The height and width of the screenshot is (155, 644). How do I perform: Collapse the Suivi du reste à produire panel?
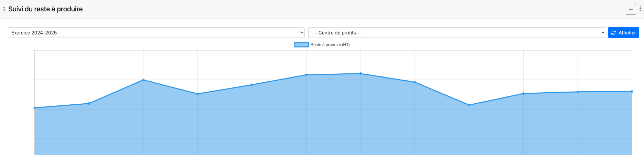point(631,9)
